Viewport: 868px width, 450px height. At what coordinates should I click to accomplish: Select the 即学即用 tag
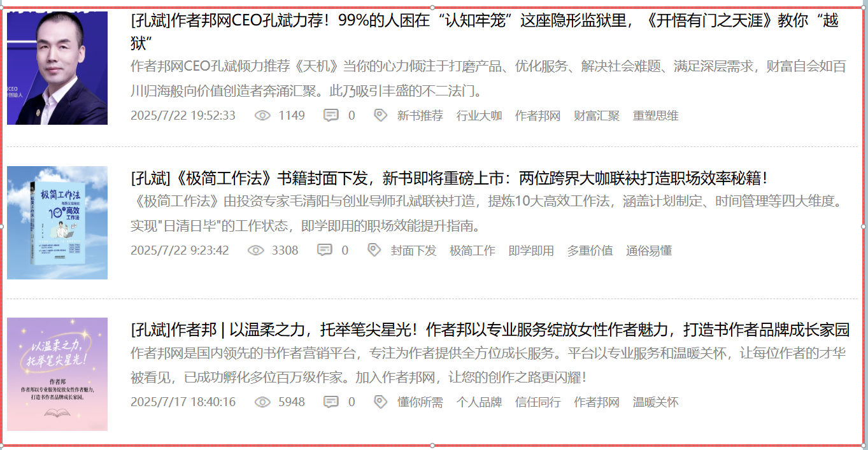point(532,250)
